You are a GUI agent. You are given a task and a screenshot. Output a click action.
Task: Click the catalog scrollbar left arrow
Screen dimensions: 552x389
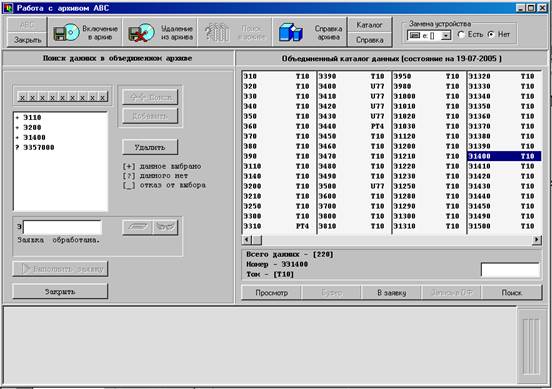click(247, 239)
